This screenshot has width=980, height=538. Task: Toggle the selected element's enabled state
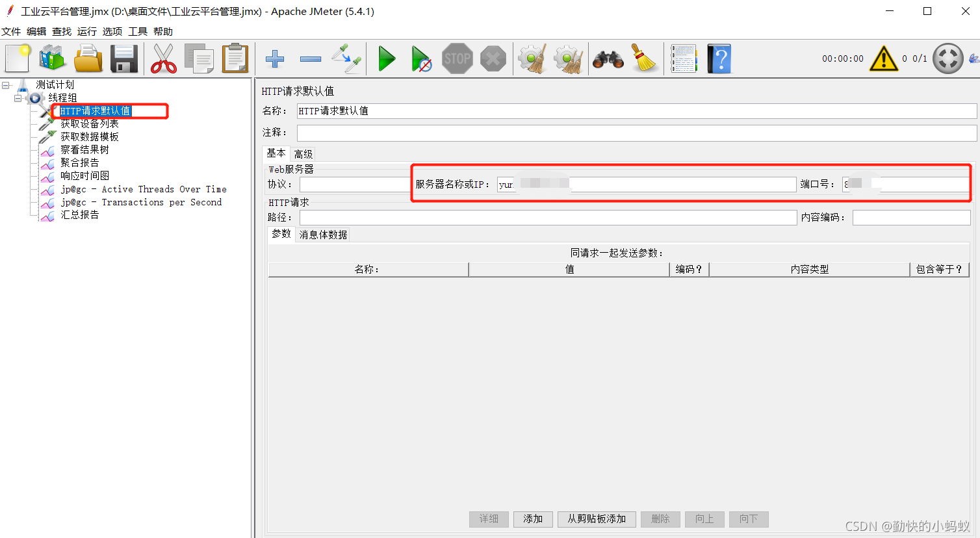pyautogui.click(x=346, y=58)
